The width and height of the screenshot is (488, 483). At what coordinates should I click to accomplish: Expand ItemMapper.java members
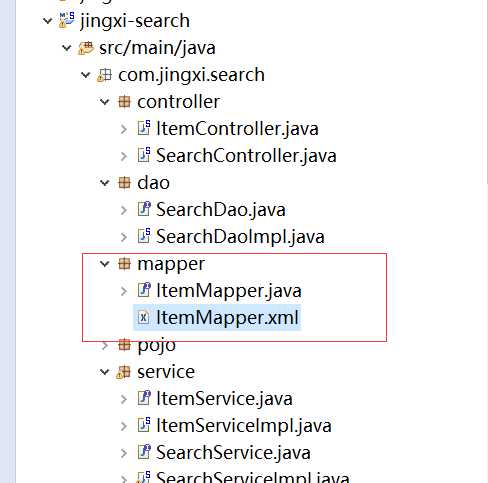(x=124, y=291)
